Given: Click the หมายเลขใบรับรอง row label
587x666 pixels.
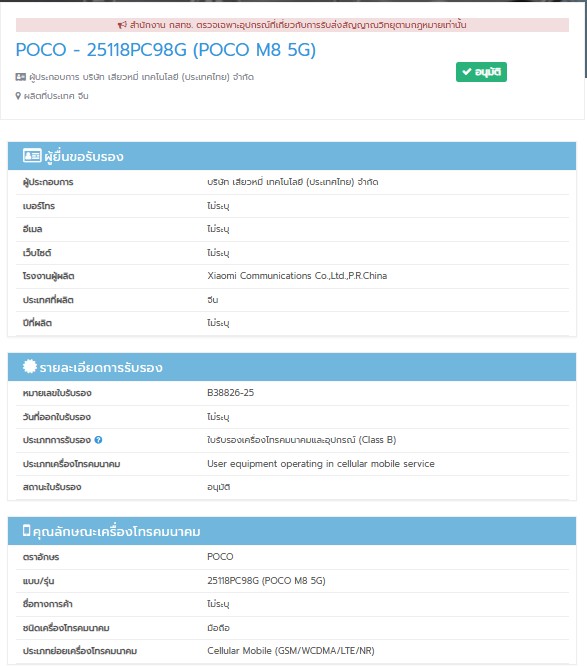Looking at the screenshot, I should tap(57, 393).
